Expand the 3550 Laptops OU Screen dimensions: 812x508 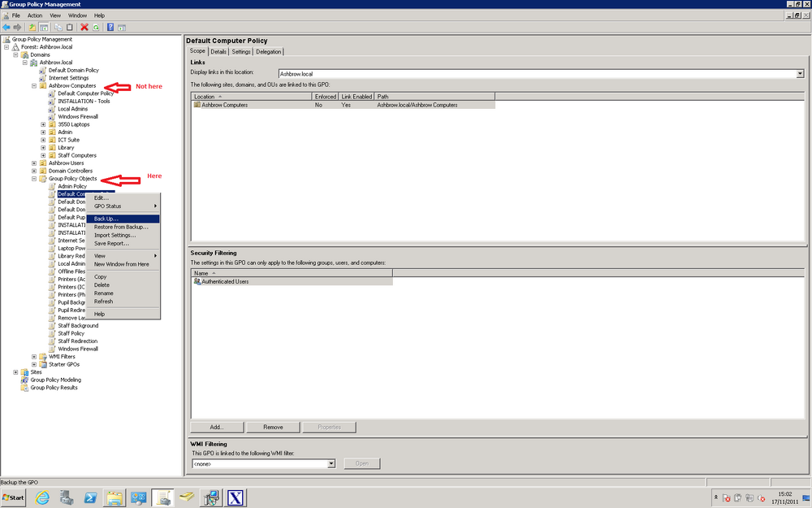pyautogui.click(x=44, y=124)
